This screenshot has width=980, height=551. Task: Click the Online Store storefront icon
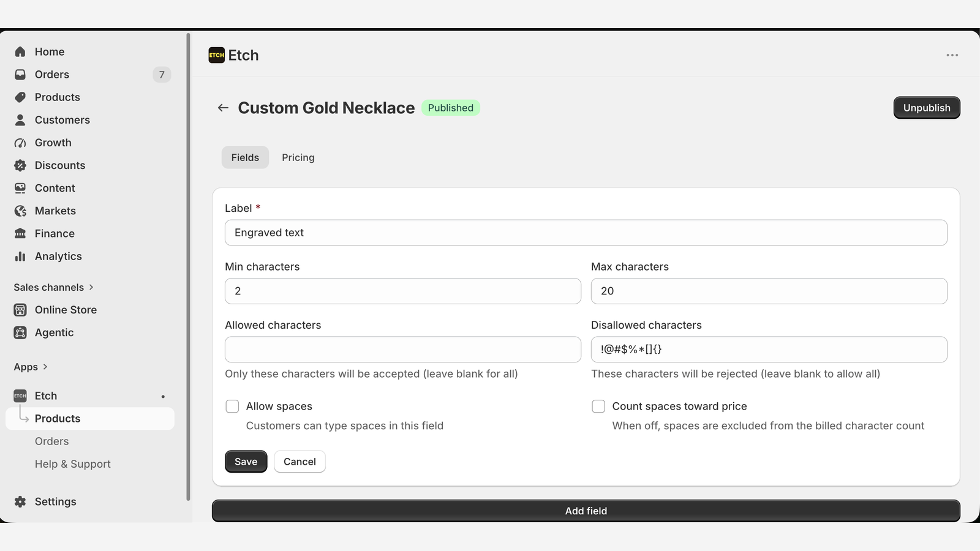(x=20, y=310)
